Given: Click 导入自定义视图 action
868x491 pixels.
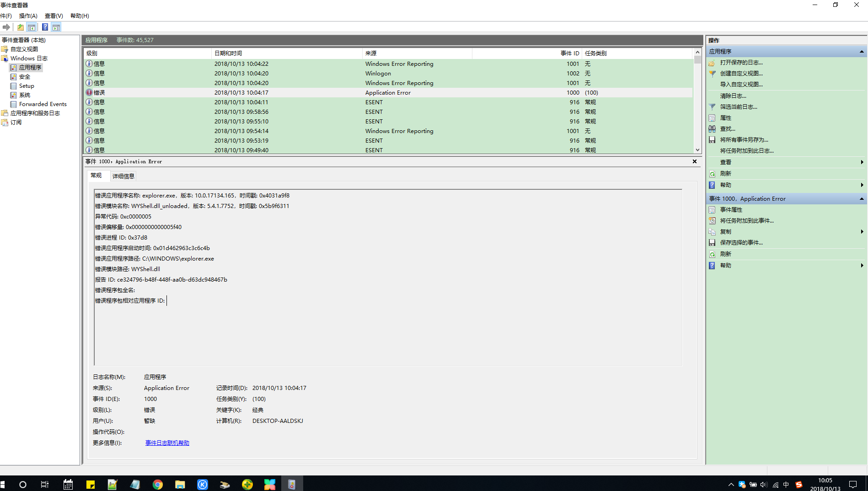Looking at the screenshot, I should tap(741, 85).
